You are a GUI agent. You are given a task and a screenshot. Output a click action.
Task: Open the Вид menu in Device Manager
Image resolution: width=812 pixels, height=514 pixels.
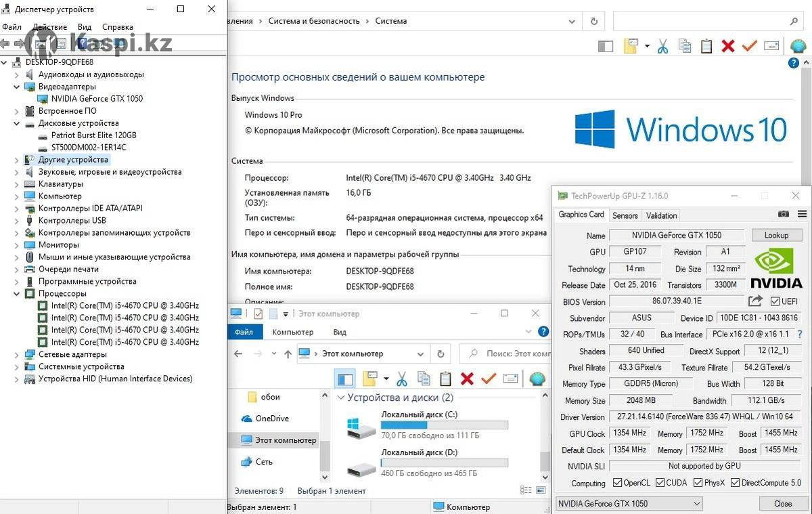[x=85, y=27]
